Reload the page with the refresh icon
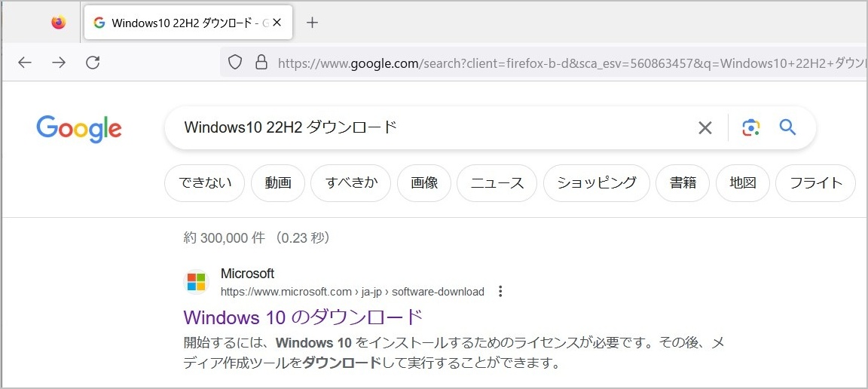 93,62
